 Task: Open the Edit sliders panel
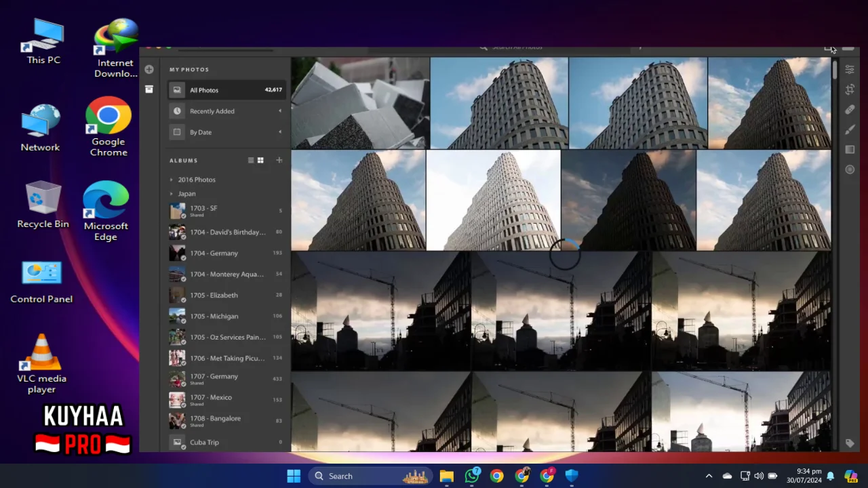point(850,69)
